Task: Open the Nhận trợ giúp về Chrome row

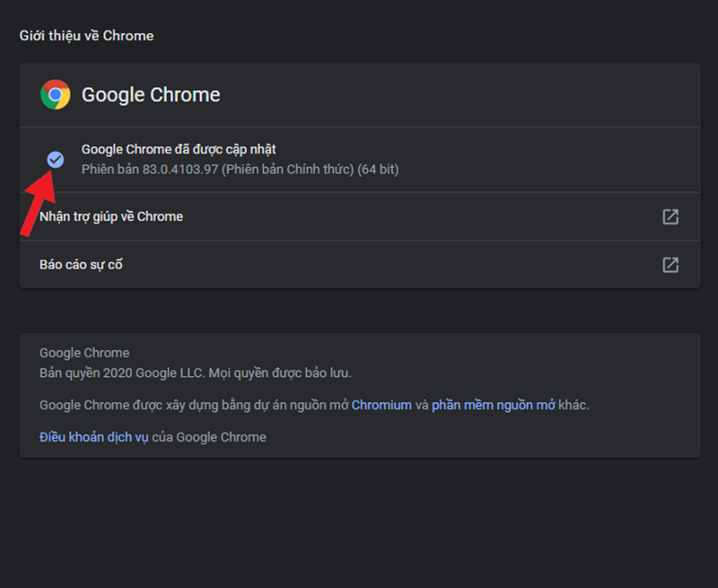Action: 111,216
